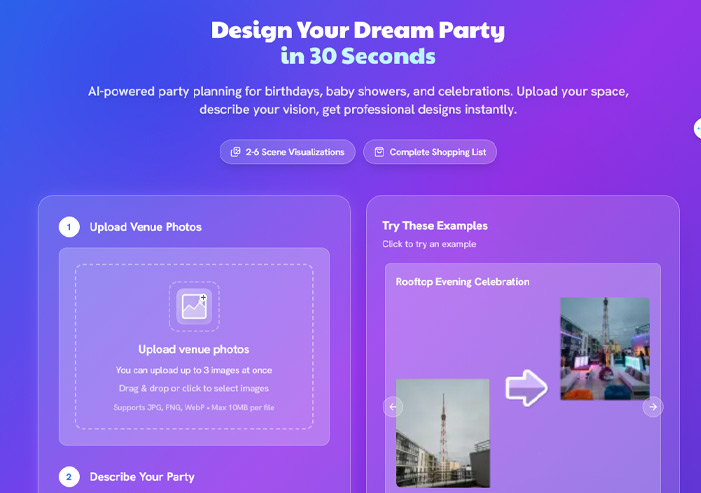Click Drag & drop or click to select text

click(x=194, y=388)
